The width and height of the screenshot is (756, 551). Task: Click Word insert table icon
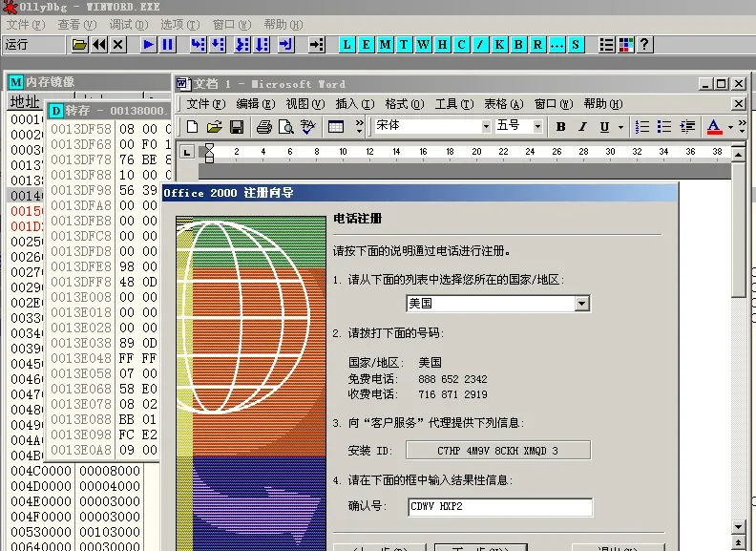click(x=336, y=127)
